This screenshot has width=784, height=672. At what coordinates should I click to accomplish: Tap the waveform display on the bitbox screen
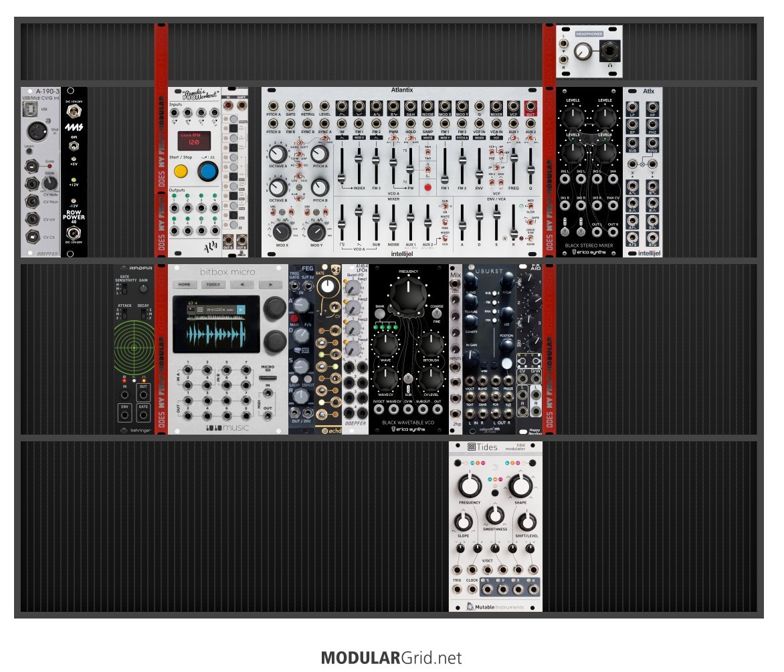[x=216, y=334]
